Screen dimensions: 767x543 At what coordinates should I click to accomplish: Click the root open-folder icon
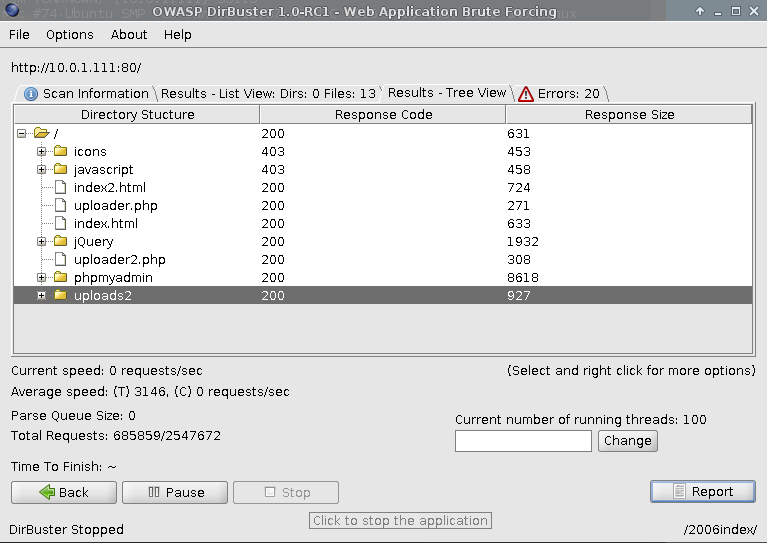(x=41, y=134)
